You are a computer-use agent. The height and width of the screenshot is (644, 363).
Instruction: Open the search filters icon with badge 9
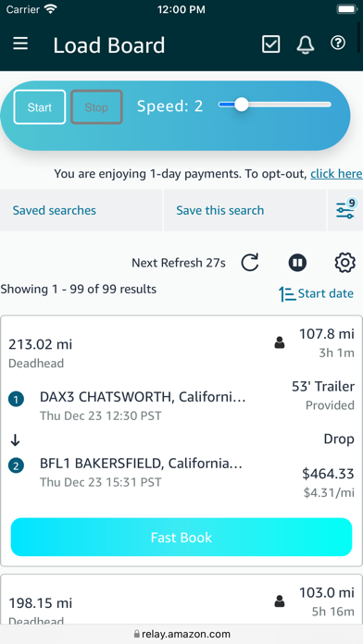point(345,210)
